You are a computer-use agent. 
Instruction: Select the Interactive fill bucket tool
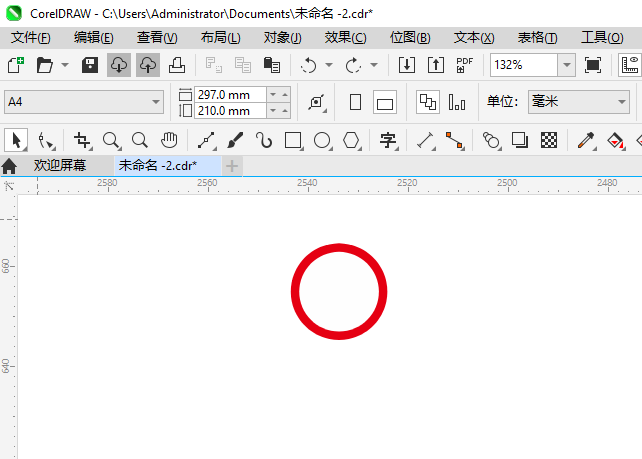pos(615,140)
